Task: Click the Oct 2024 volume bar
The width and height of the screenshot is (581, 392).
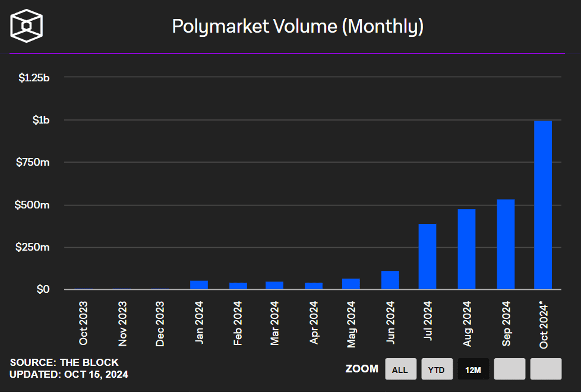Action: 543,205
